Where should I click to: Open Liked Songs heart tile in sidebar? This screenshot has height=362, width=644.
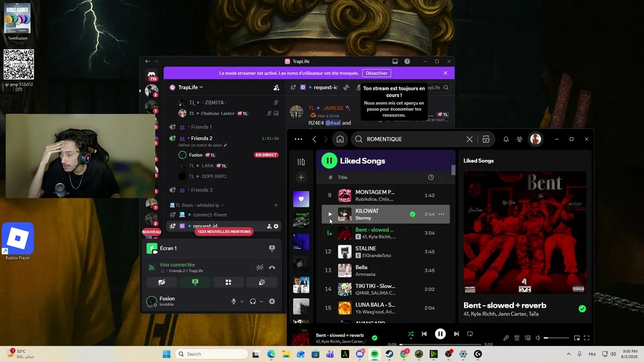301,199
